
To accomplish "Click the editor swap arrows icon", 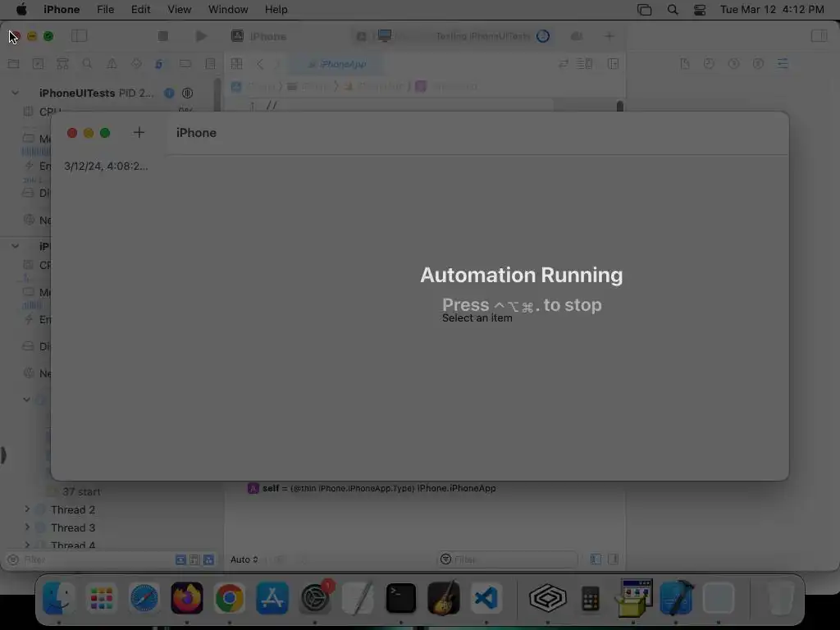I will (563, 64).
